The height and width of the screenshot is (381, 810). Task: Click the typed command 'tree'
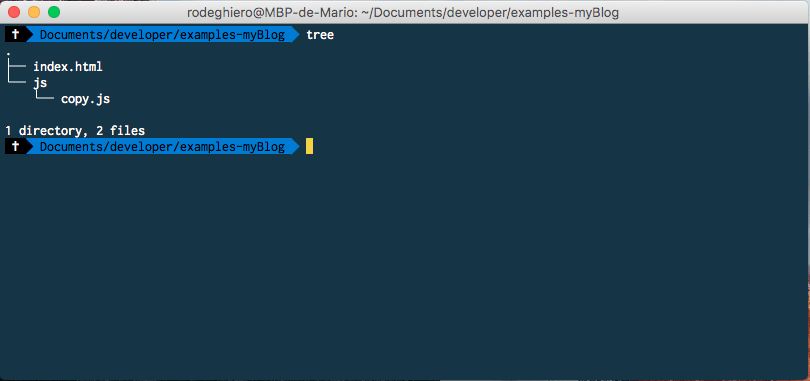(320, 35)
